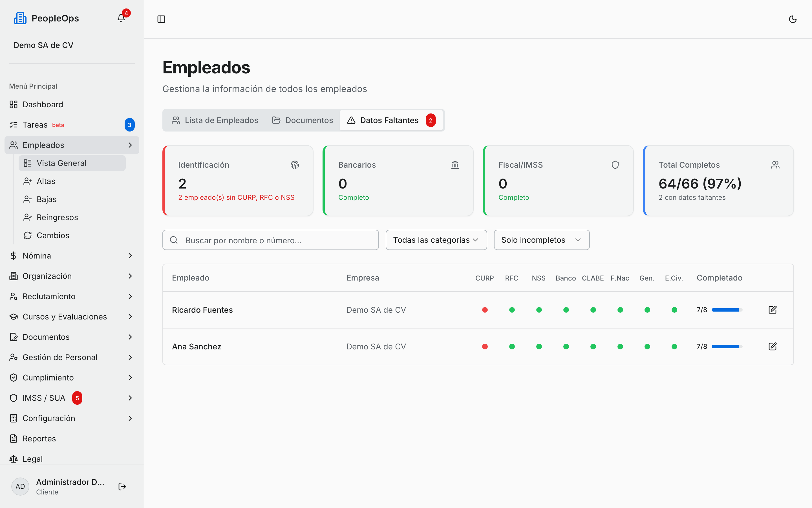Click Ana Sanchez green NSS dot
Screen dimensions: 812x508
(539, 346)
